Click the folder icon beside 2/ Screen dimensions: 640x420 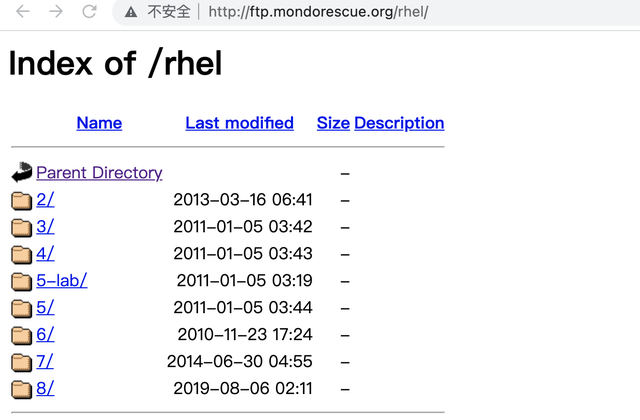(x=22, y=200)
